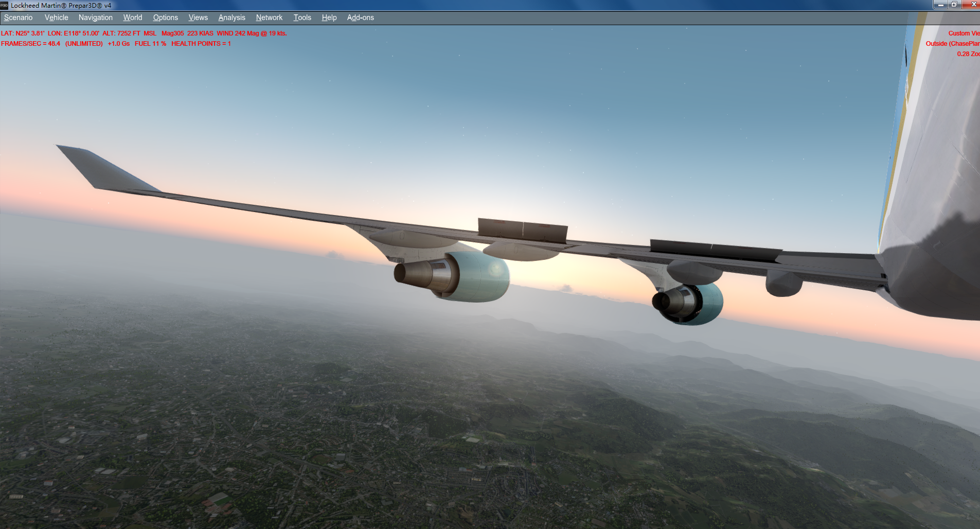Open the Tools menu

click(x=302, y=17)
